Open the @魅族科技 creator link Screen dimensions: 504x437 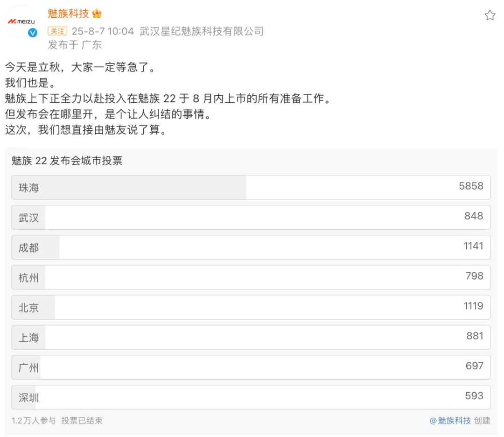450,421
